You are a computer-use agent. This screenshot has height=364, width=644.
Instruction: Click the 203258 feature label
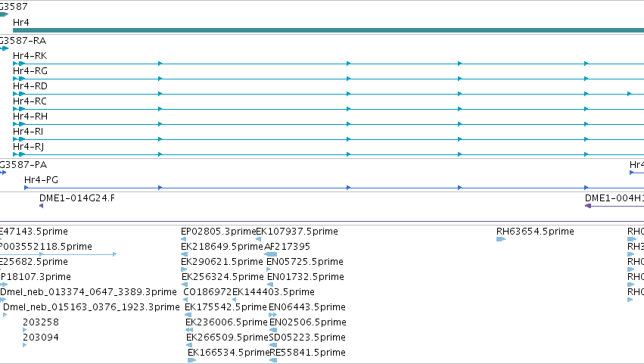pos(41,323)
